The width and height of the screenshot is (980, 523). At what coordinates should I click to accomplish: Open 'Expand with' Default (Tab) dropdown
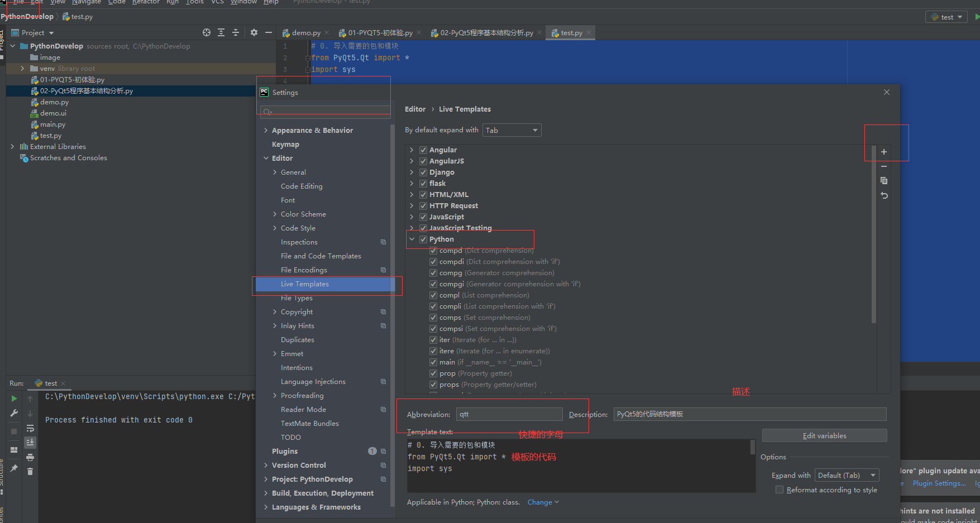click(847, 475)
